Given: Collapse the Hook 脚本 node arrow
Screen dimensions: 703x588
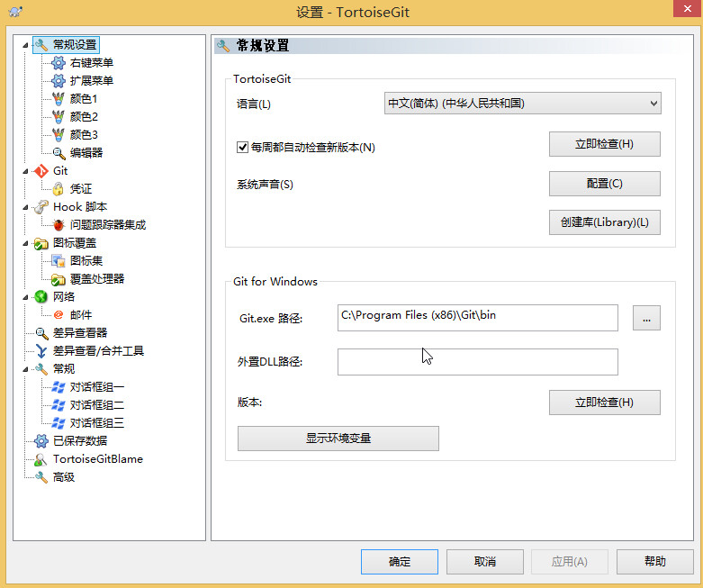Looking at the screenshot, I should pos(25,207).
